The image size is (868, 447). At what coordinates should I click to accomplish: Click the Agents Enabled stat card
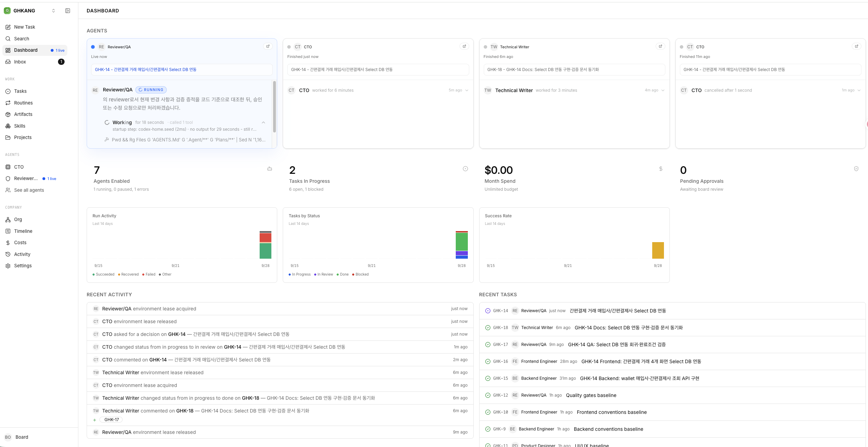pyautogui.click(x=182, y=179)
